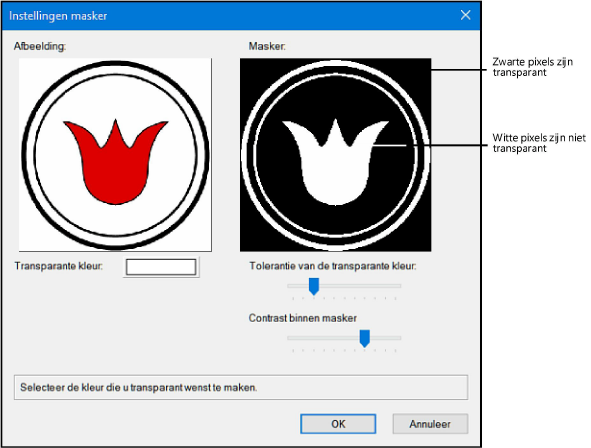Click the 'Transparante kleur:' label

coord(59,266)
